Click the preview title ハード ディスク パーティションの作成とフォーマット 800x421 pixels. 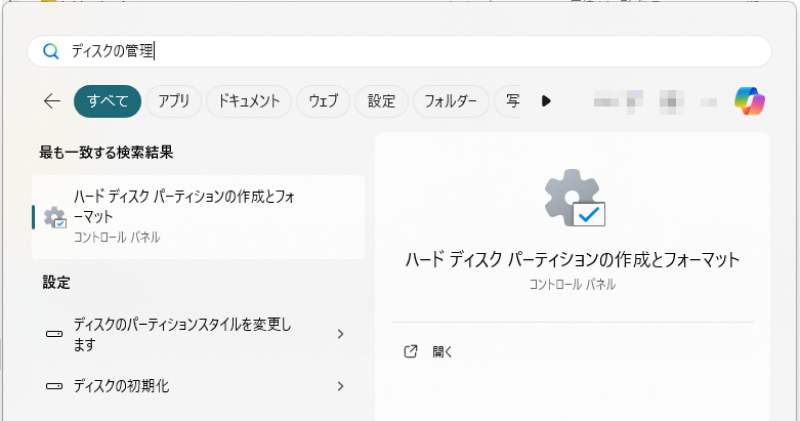[572, 260]
